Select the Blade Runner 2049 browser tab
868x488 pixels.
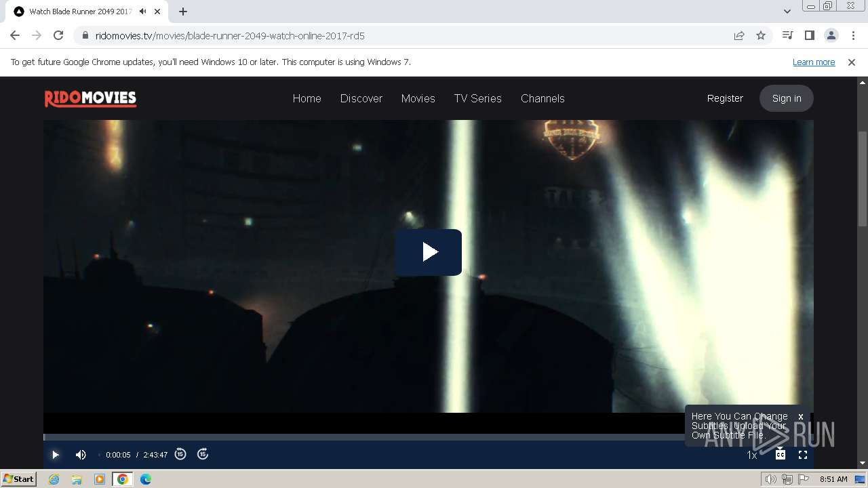point(80,12)
